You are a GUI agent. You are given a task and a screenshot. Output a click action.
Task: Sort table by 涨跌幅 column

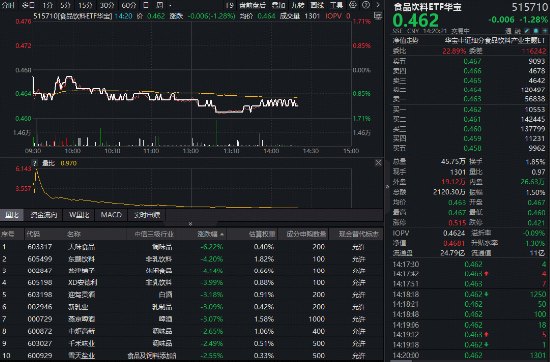tap(210, 234)
